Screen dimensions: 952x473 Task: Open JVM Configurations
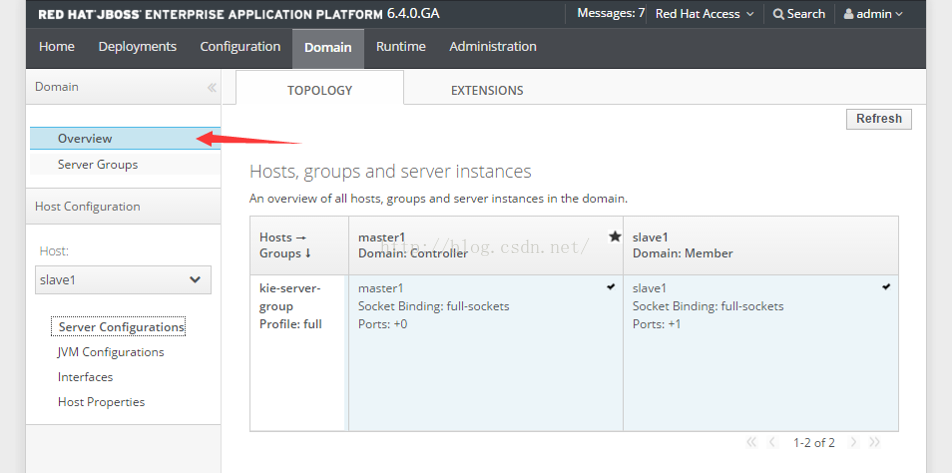110,352
